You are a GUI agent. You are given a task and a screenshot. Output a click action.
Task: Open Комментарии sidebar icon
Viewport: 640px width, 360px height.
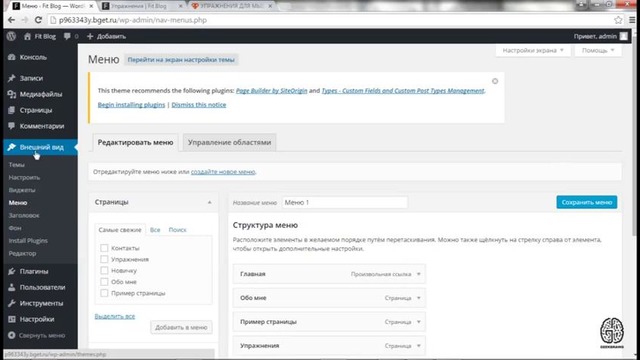[x=11, y=126]
